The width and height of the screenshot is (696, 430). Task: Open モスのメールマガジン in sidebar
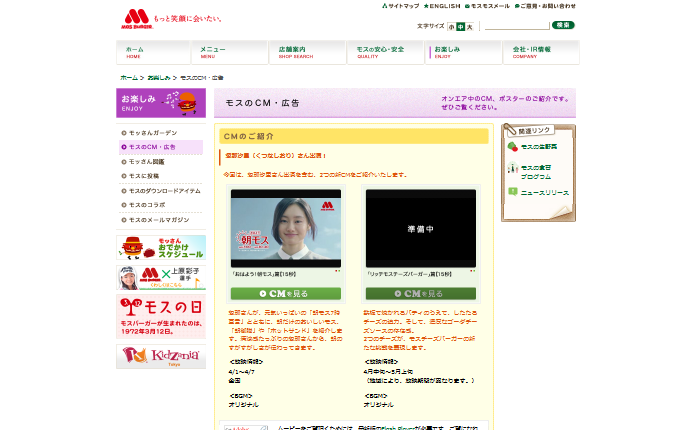click(x=159, y=220)
